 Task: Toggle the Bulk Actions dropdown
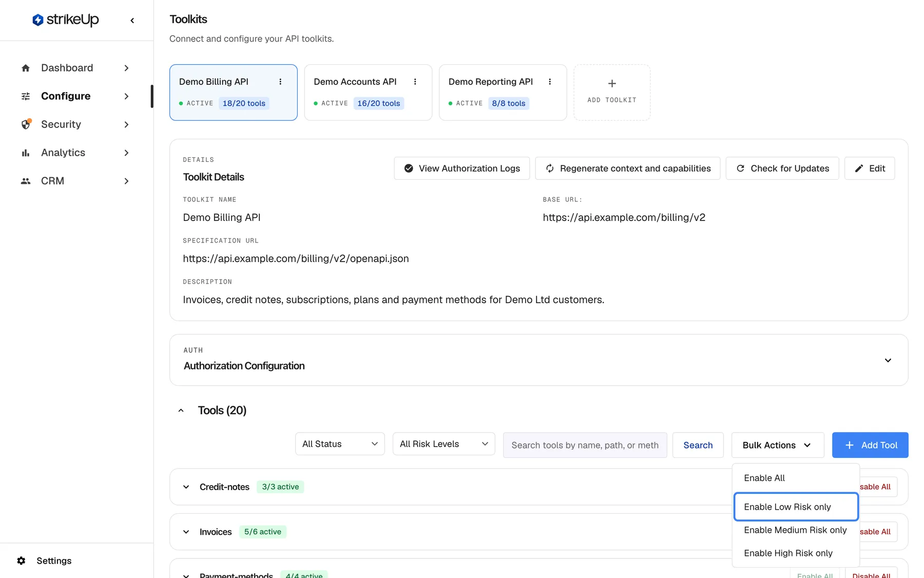(777, 445)
